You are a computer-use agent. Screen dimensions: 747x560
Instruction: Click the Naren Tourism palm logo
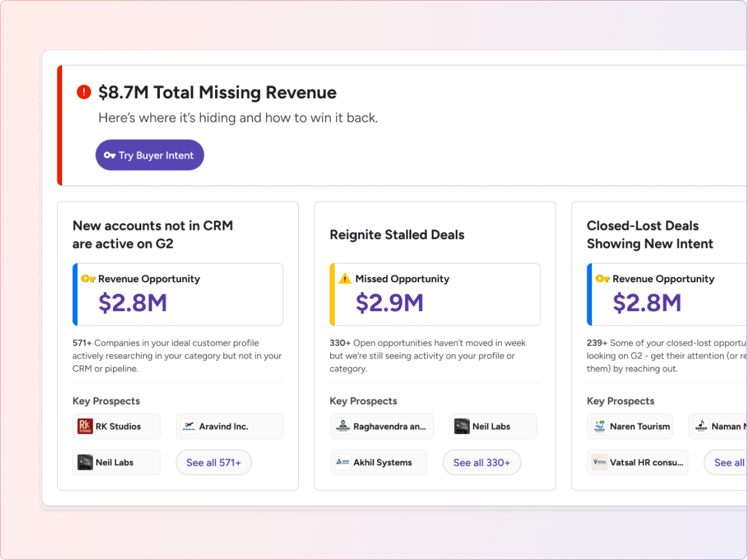600,426
